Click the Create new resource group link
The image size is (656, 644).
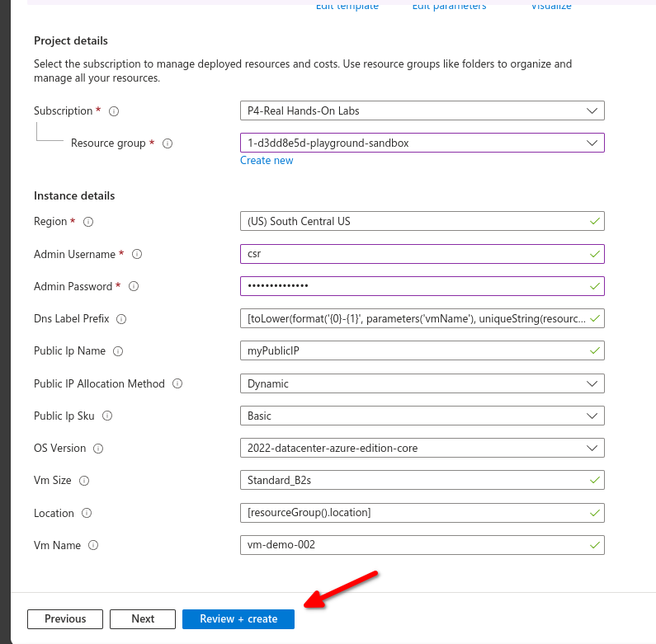267,161
